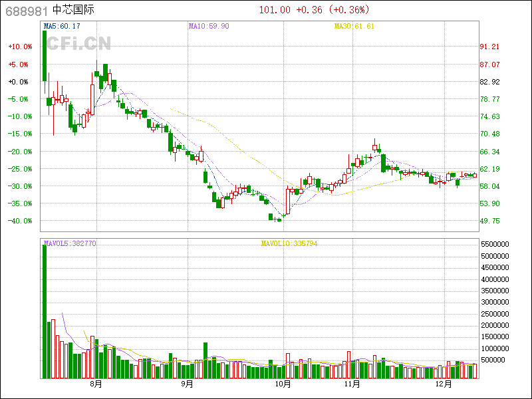The width and height of the screenshot is (532, 399).
Task: Toggle the MA30:61.61 indicator label
Action: click(354, 26)
